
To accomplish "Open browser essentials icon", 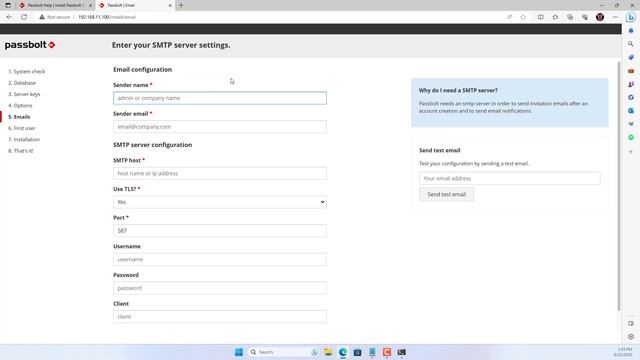I will (584, 17).
